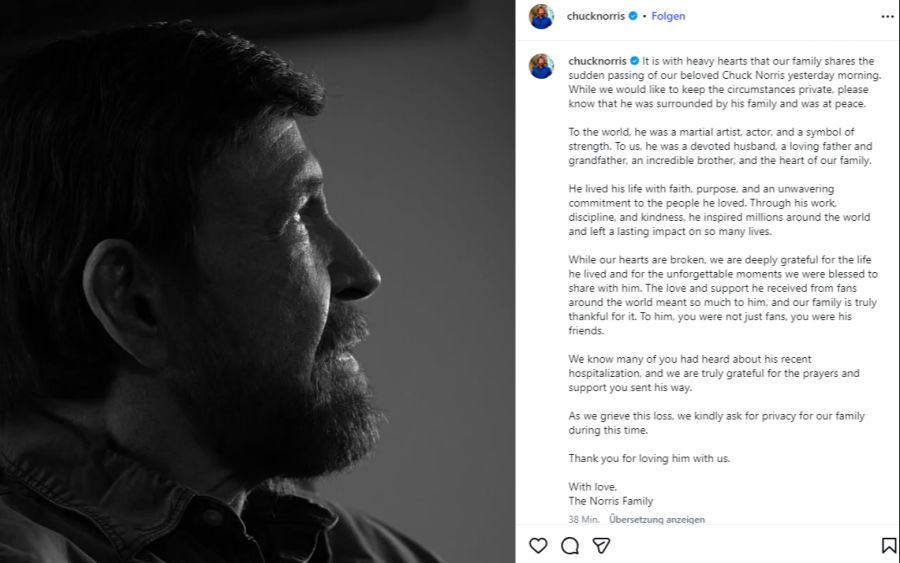Open the profile avatar beside the caption
This screenshot has height=563, width=900.
(x=541, y=66)
